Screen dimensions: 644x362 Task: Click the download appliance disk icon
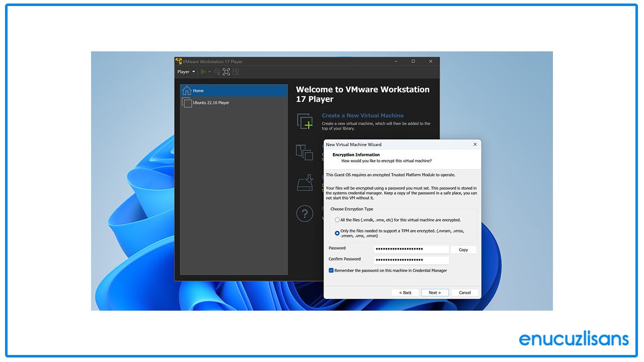305,182
